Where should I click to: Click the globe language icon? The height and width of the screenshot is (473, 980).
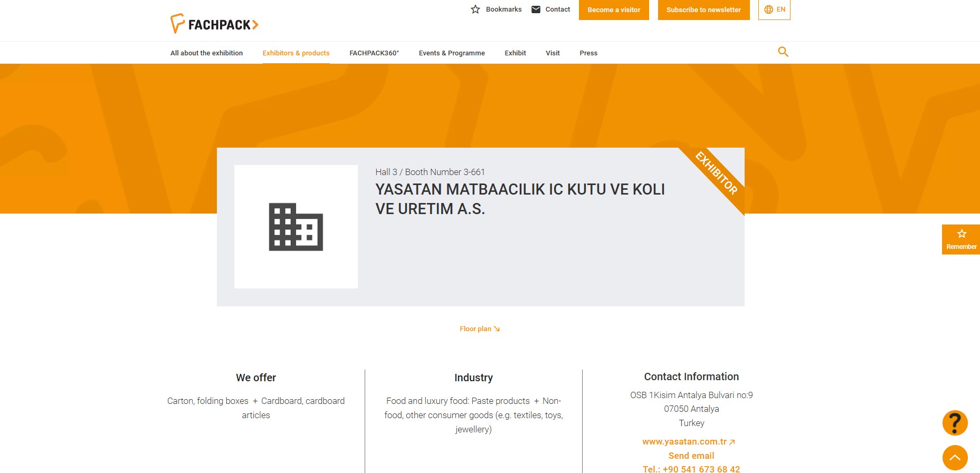(768, 9)
